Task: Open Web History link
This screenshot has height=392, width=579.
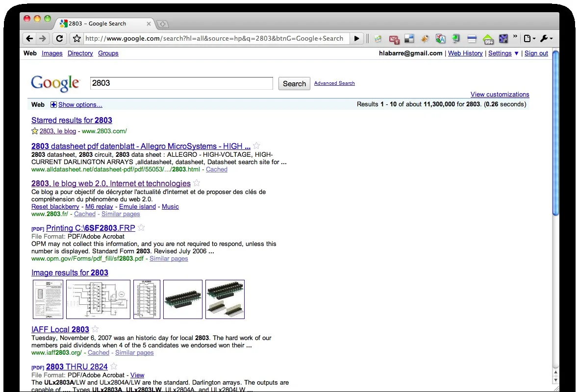Action: click(x=465, y=53)
